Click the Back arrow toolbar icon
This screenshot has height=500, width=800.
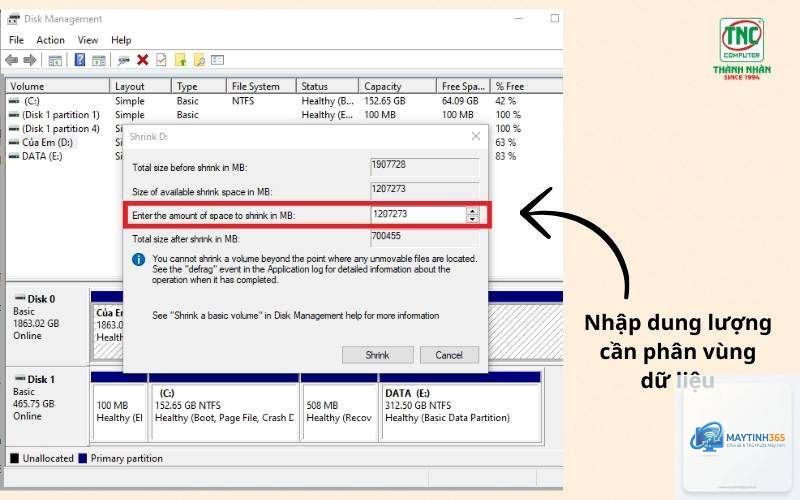click(11, 60)
